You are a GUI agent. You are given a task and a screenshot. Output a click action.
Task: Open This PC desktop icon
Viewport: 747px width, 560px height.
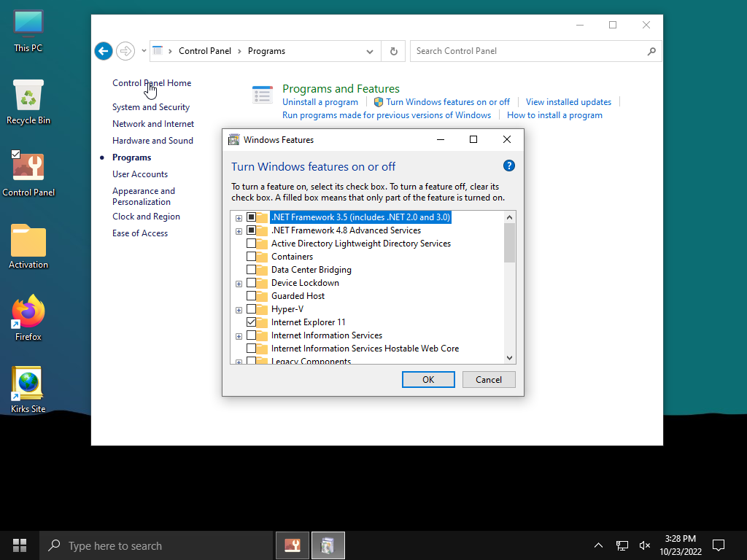pyautogui.click(x=28, y=31)
